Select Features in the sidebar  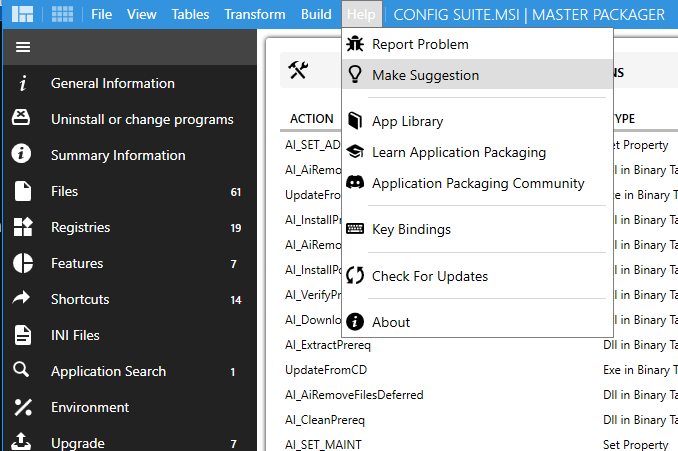pos(77,263)
